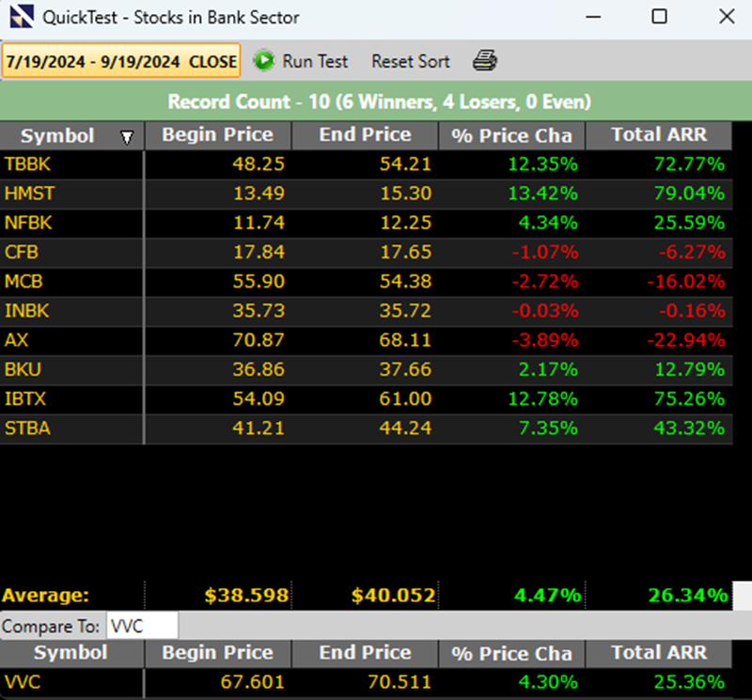Select the IBTX symbol row

point(25,398)
